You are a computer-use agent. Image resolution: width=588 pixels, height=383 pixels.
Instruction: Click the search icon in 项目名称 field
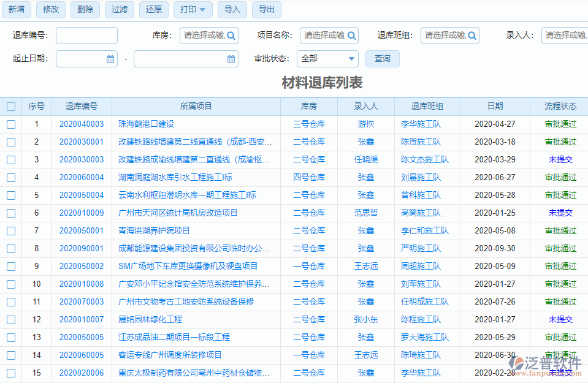tap(351, 36)
